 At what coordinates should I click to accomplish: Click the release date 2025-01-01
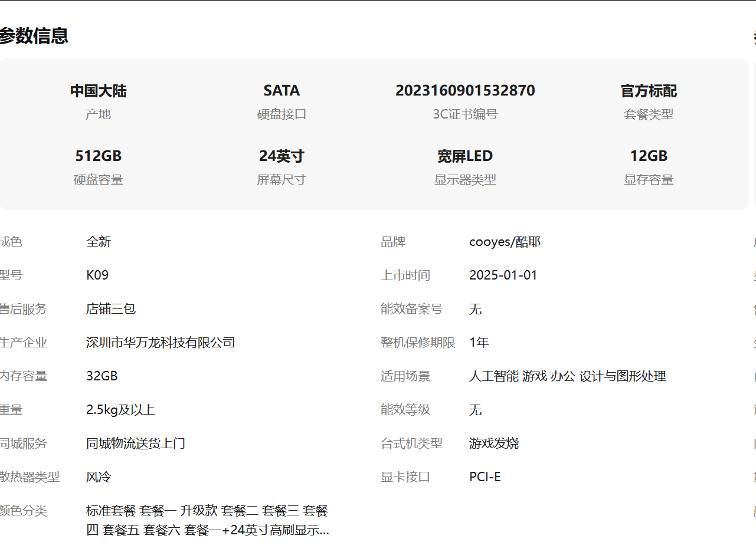click(x=503, y=275)
